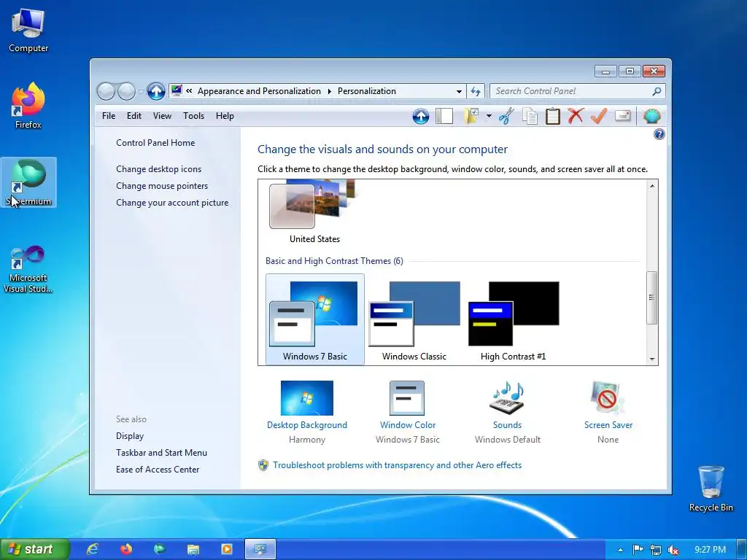
Task: Open the folder options dropdown arrow in toolbar
Action: click(489, 116)
